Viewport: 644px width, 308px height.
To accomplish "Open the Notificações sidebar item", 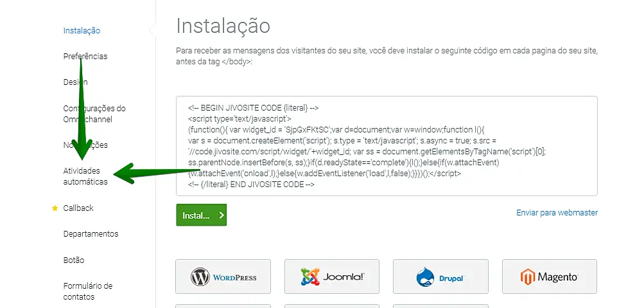I will tap(85, 145).
